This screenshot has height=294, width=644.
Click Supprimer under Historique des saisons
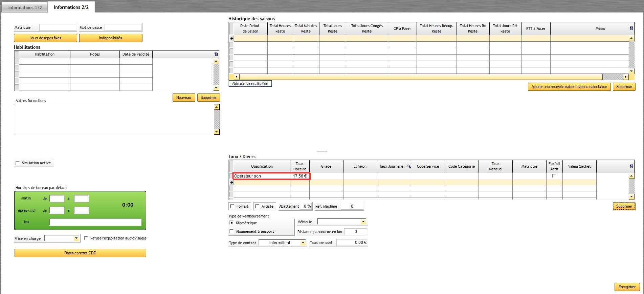(x=624, y=87)
